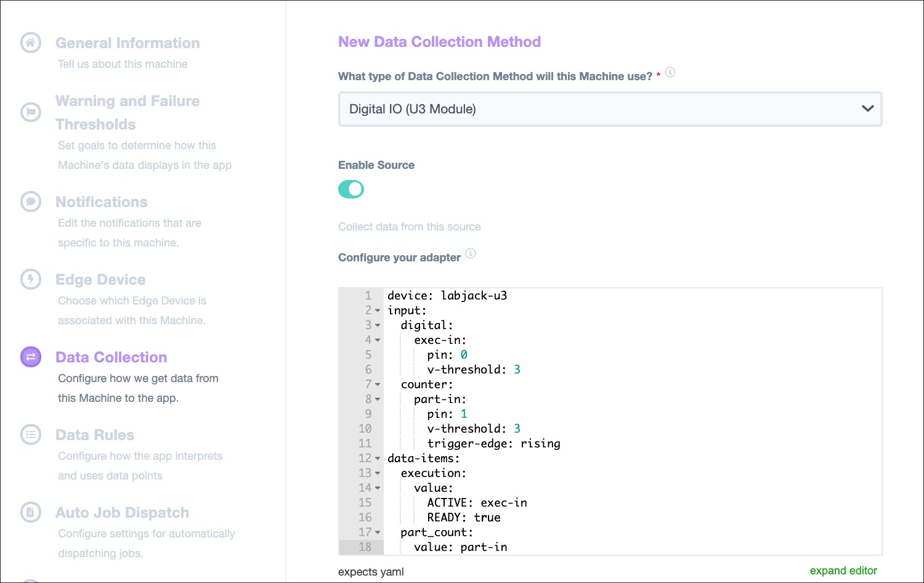Open the Data Rules step
The width and height of the screenshot is (924, 583).
click(95, 435)
